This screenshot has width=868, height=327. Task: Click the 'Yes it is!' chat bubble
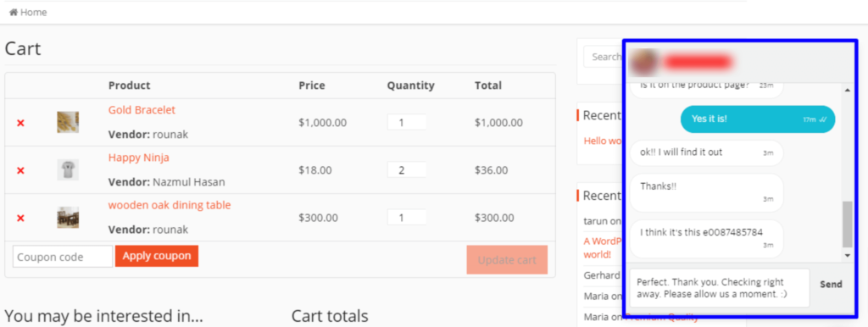coord(757,119)
